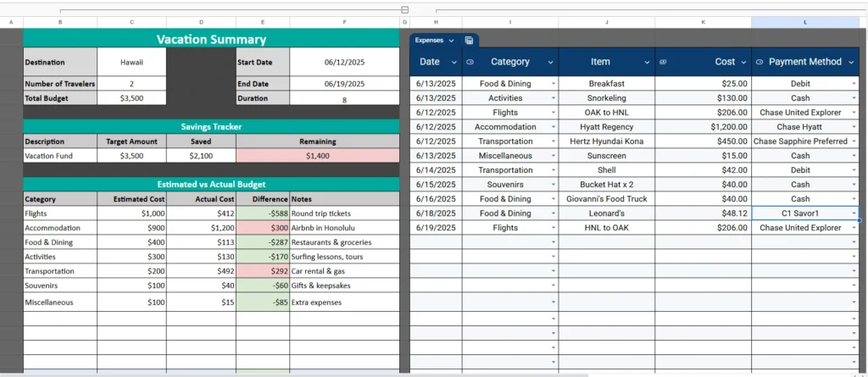Select column K header

[703, 22]
